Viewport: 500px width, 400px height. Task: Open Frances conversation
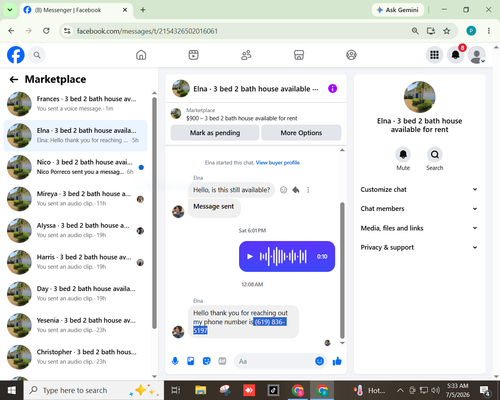pos(75,104)
